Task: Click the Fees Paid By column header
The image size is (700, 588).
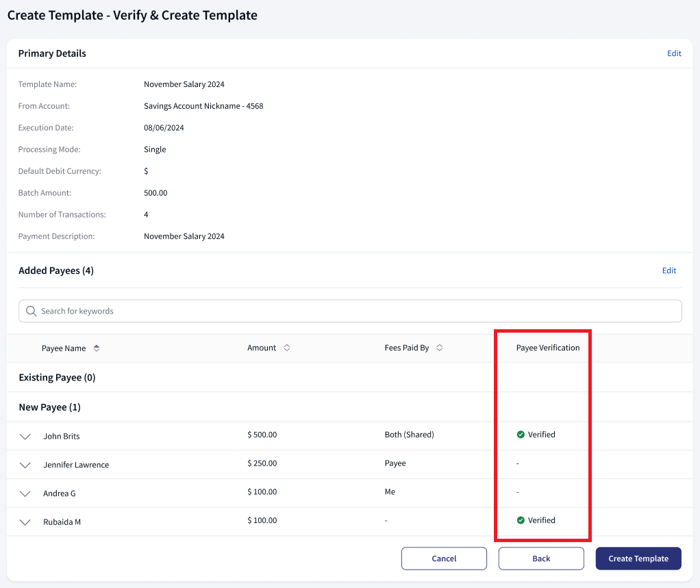Action: pos(407,348)
